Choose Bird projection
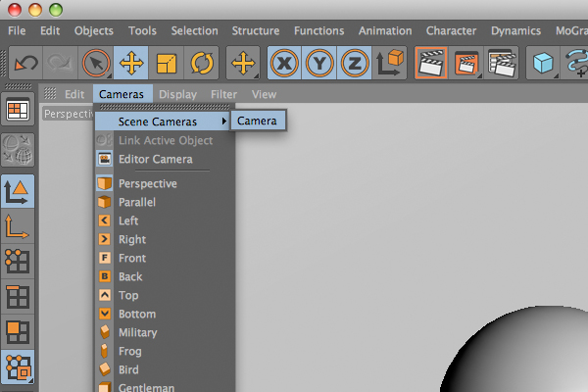 (x=163, y=369)
